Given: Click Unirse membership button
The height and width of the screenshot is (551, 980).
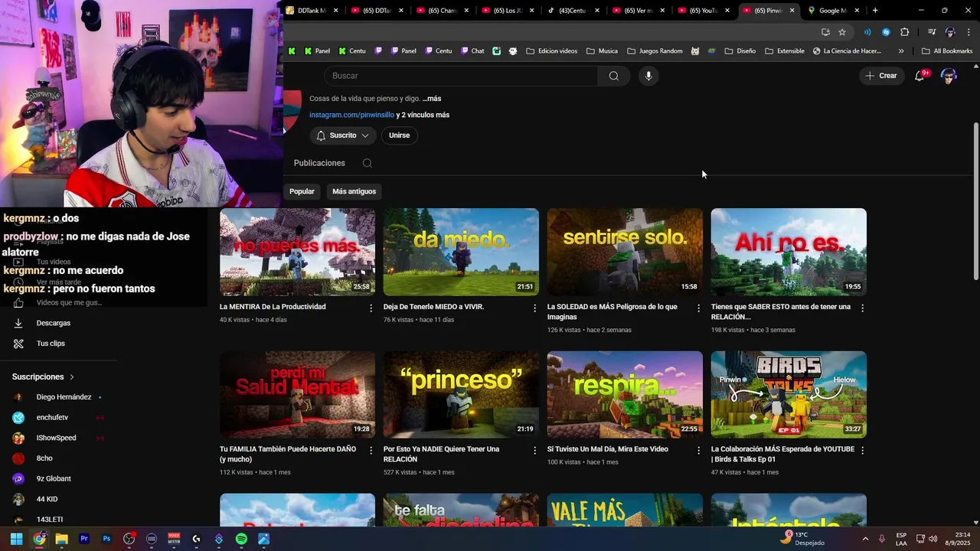Looking at the screenshot, I should (x=399, y=135).
